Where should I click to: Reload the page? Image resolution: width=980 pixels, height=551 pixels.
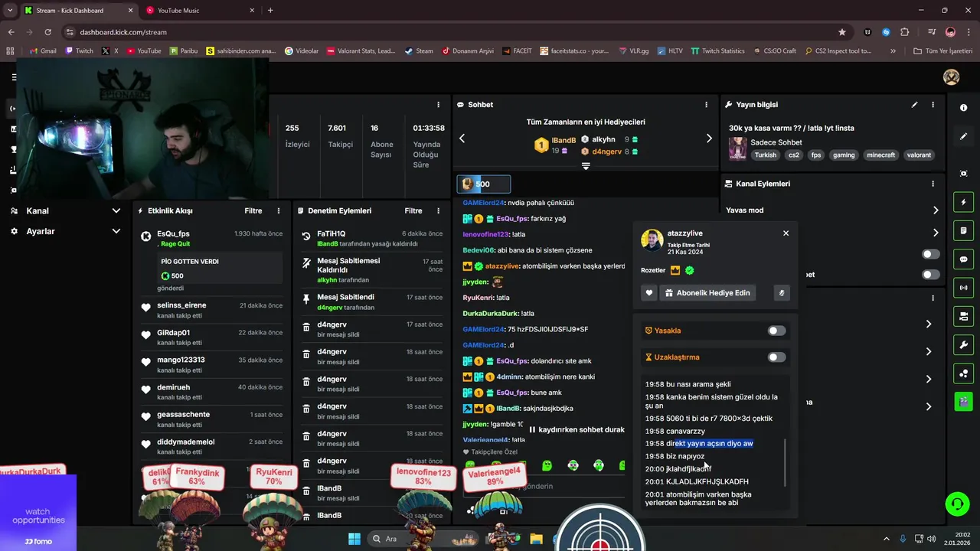point(48,32)
